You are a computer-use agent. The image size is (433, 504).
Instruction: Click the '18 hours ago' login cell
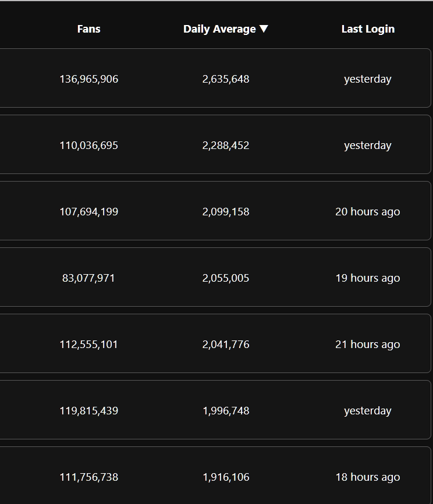(x=367, y=477)
